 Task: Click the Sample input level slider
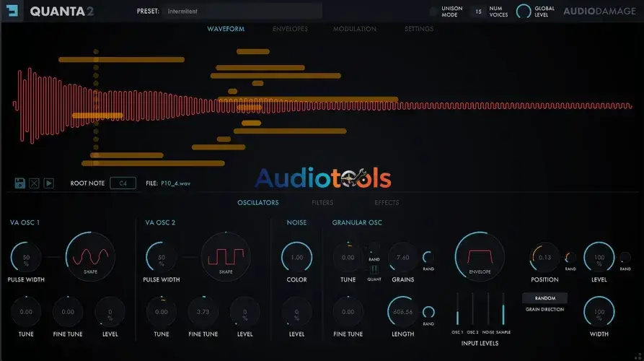pos(503,309)
